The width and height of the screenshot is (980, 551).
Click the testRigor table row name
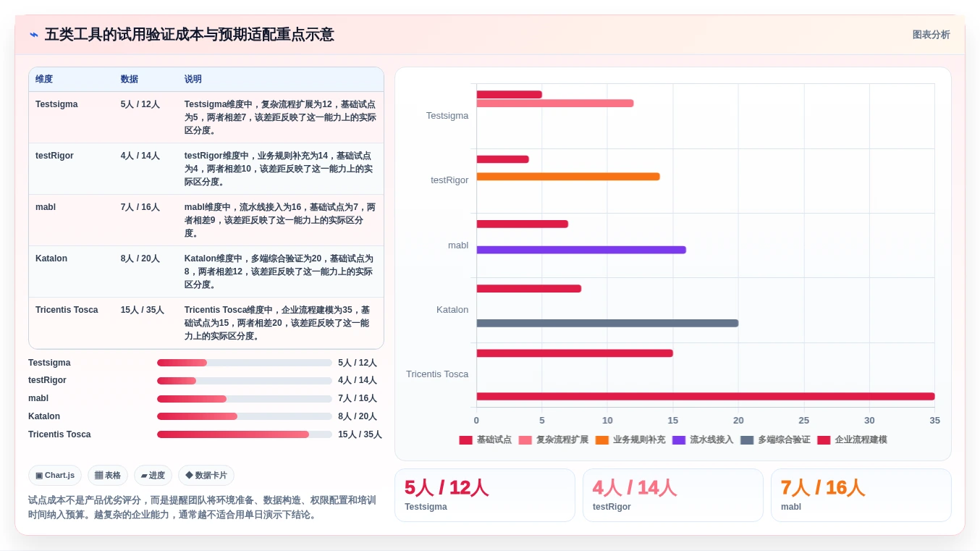pyautogui.click(x=54, y=156)
